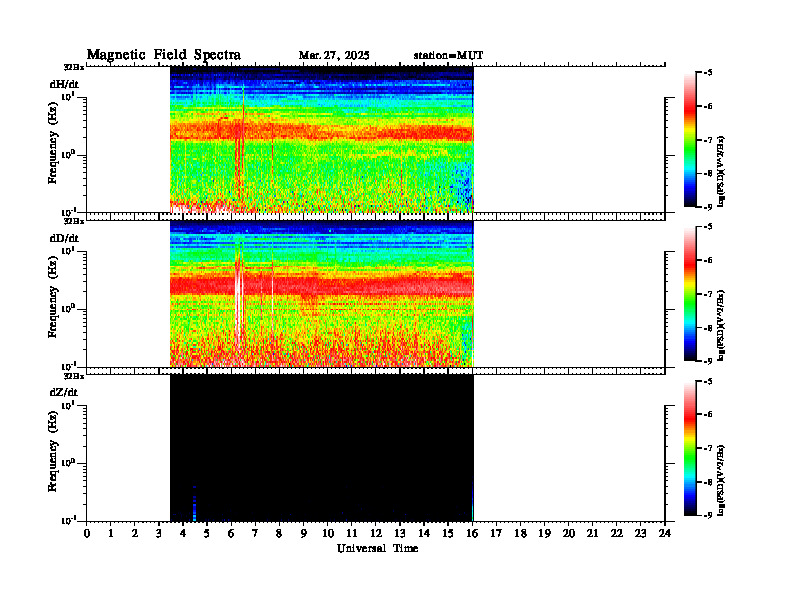The image size is (792, 612).
Task: Click inside the dH/dt spectrogram plot
Action: [x=321, y=139]
